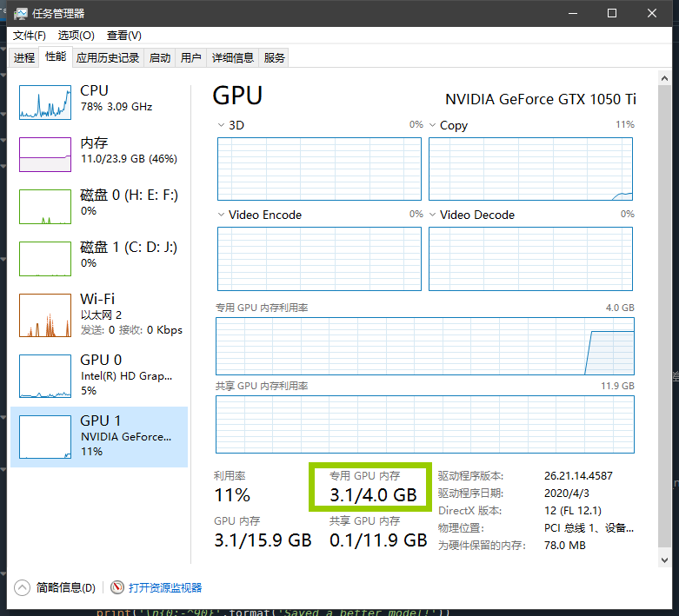Click the NVIDIA GeForce GTX 1050 Ti title
679x616 pixels.
540,99
